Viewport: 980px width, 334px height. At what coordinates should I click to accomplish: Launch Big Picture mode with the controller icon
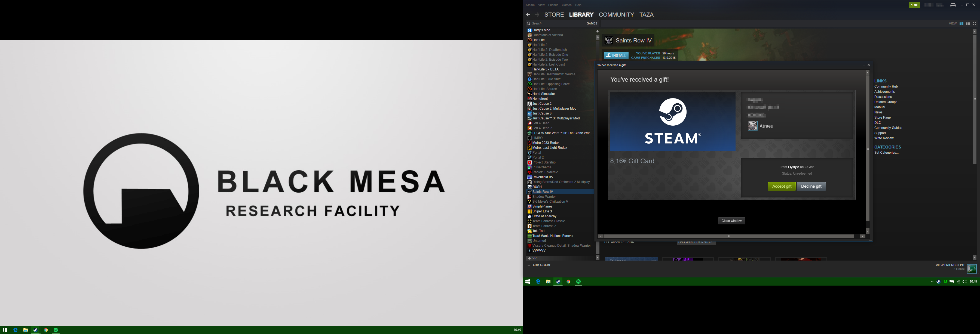[953, 5]
